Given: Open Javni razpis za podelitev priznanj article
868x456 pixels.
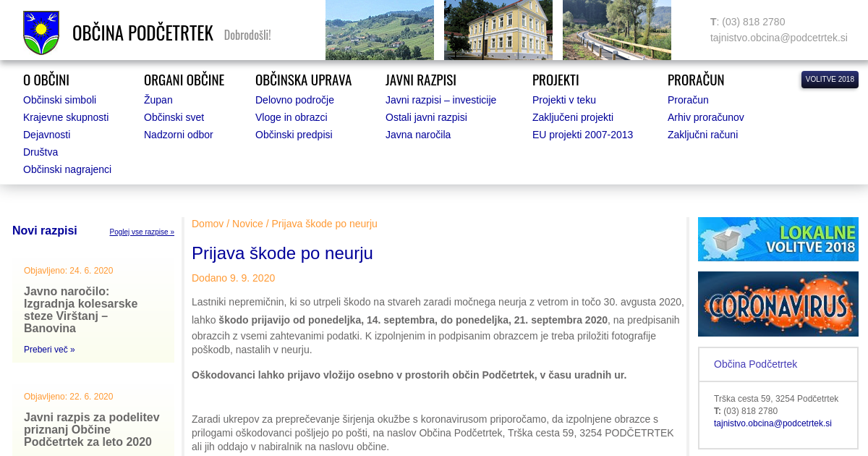Looking at the screenshot, I should pos(91,429).
